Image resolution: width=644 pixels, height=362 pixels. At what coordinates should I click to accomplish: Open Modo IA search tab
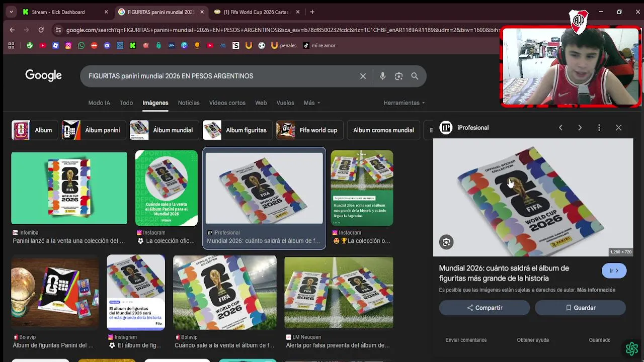tap(99, 103)
